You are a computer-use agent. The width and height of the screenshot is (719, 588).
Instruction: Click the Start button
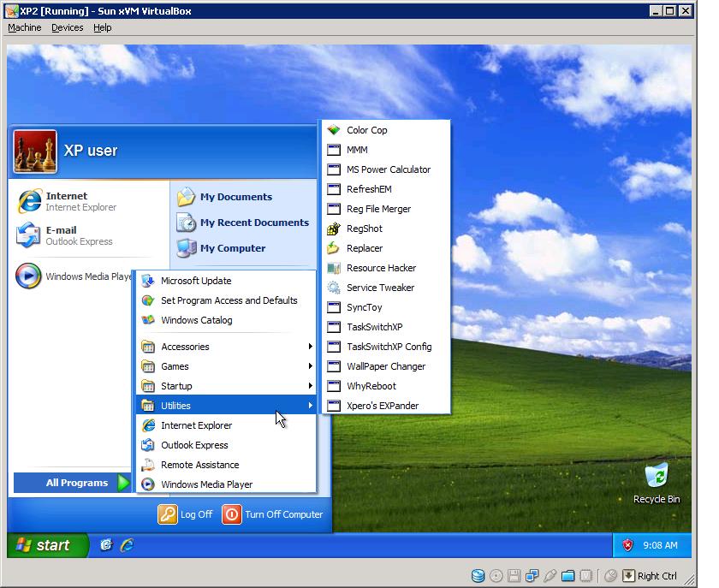pos(47,545)
